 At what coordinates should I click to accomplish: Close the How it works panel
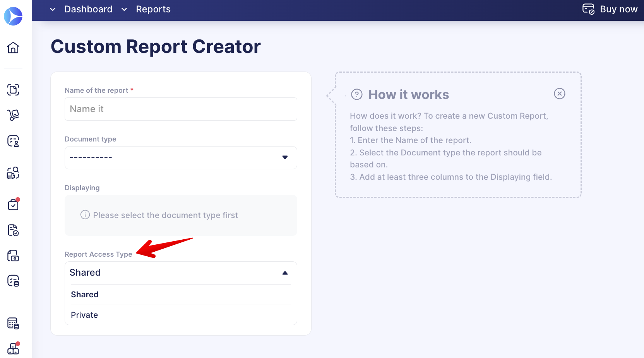(x=560, y=94)
